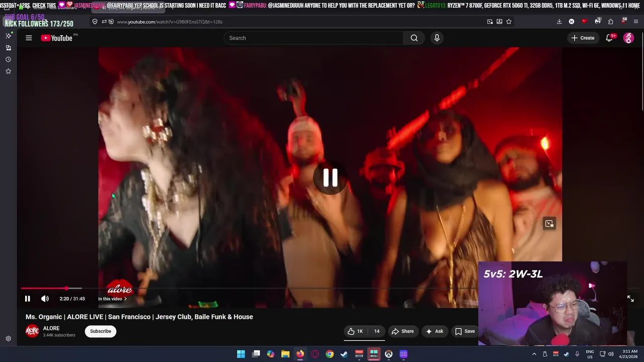Open site permissions icon in address bar

tap(104, 22)
